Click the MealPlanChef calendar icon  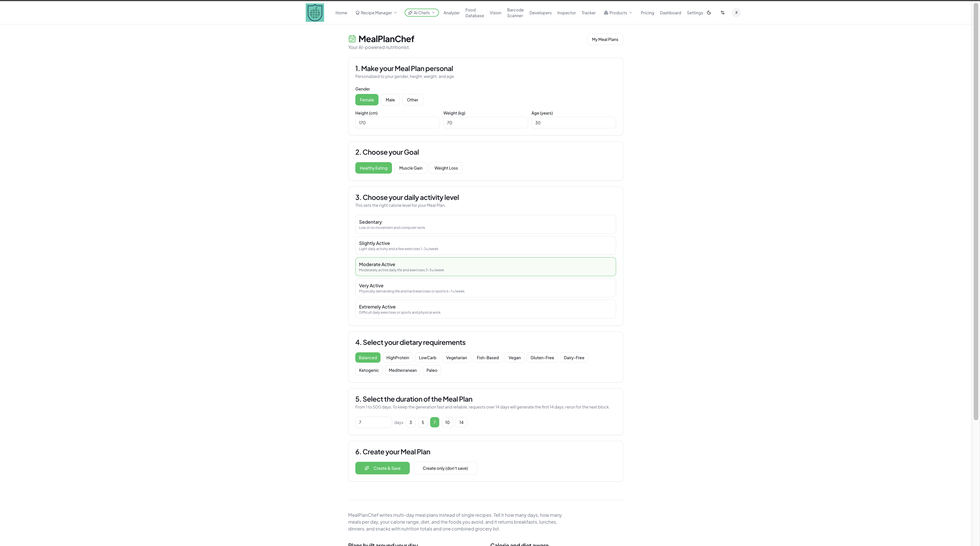[352, 39]
